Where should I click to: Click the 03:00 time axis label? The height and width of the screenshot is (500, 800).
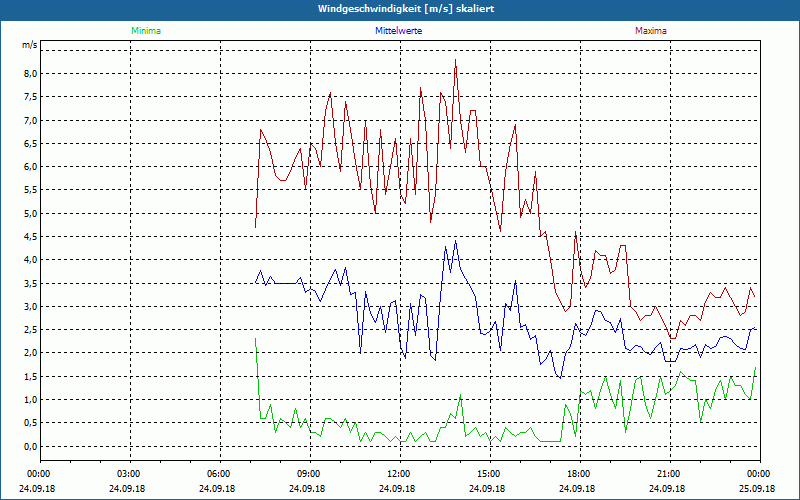tap(127, 474)
